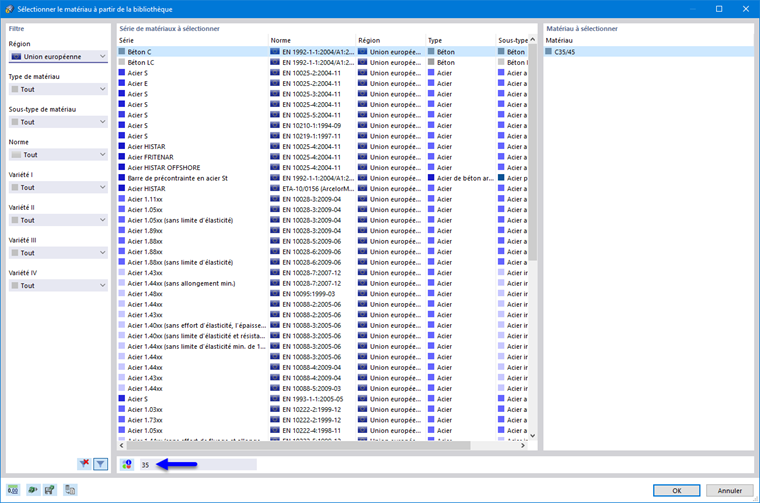Select the Acier FRITENAR series row
The height and width of the screenshot is (503, 760).
[323, 157]
